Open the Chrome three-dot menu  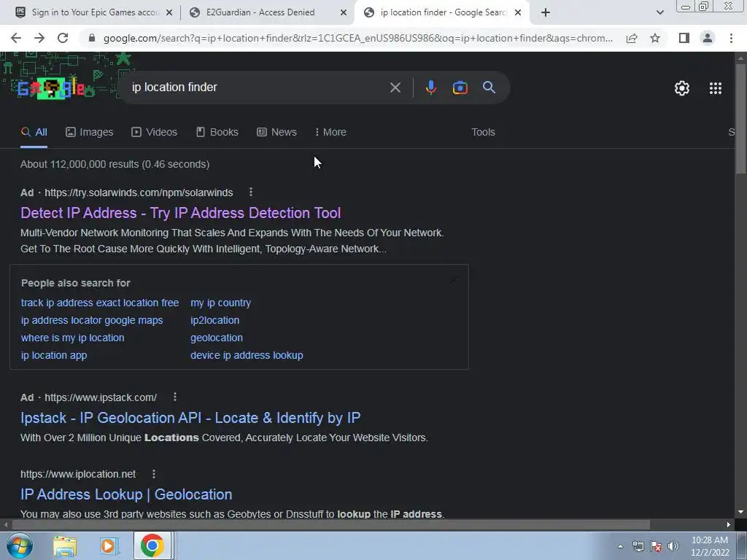point(731,38)
